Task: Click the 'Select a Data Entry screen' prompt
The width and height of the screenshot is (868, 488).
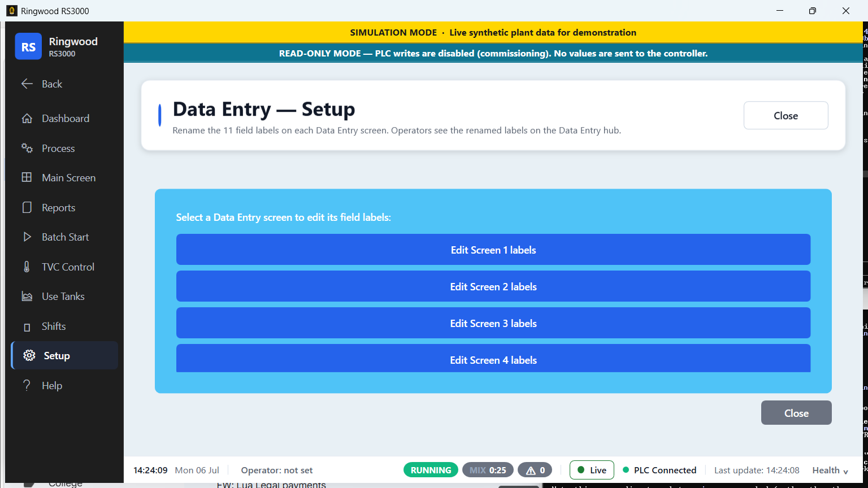Action: click(x=283, y=217)
